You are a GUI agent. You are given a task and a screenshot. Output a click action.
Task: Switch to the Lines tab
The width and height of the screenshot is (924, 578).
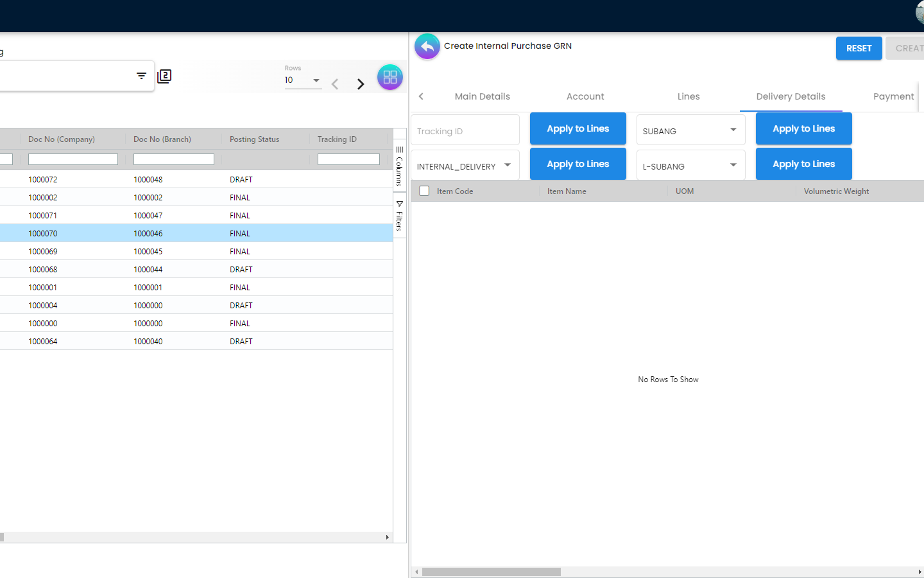pos(688,96)
